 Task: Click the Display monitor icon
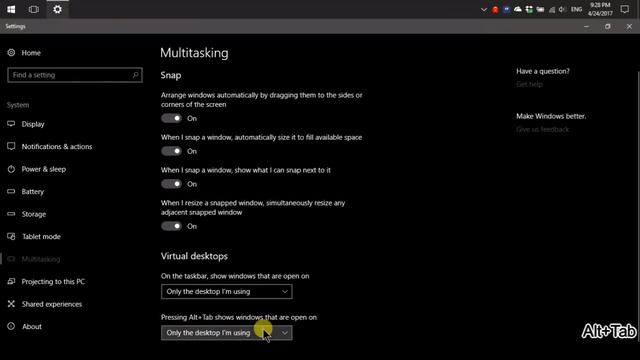click(11, 124)
